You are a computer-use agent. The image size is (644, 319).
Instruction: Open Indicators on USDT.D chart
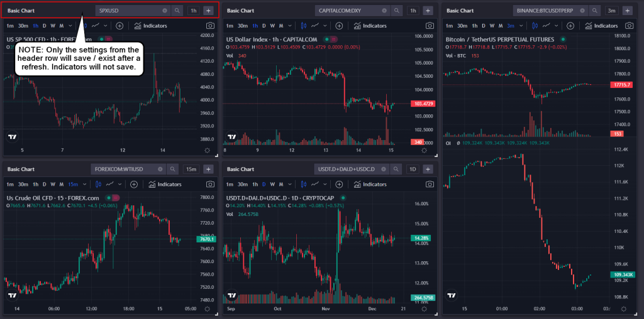pyautogui.click(x=370, y=184)
